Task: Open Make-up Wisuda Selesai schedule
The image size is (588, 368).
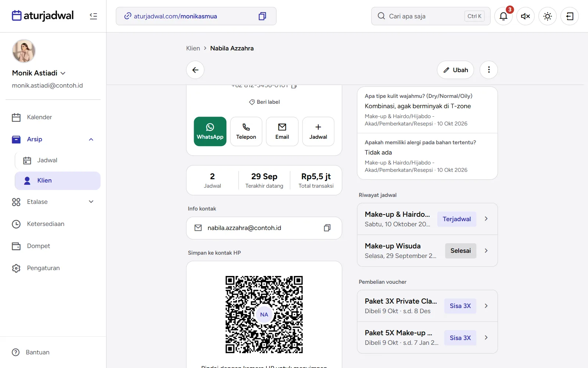Action: (x=427, y=251)
